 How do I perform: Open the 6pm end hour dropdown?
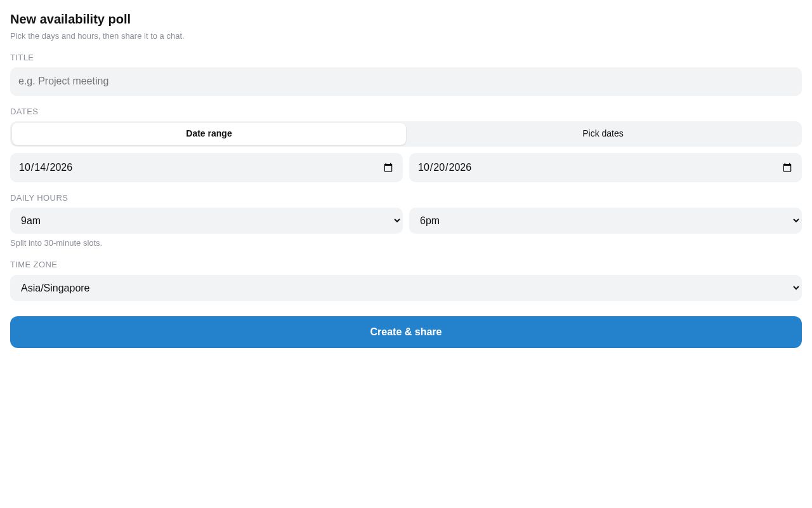[605, 220]
